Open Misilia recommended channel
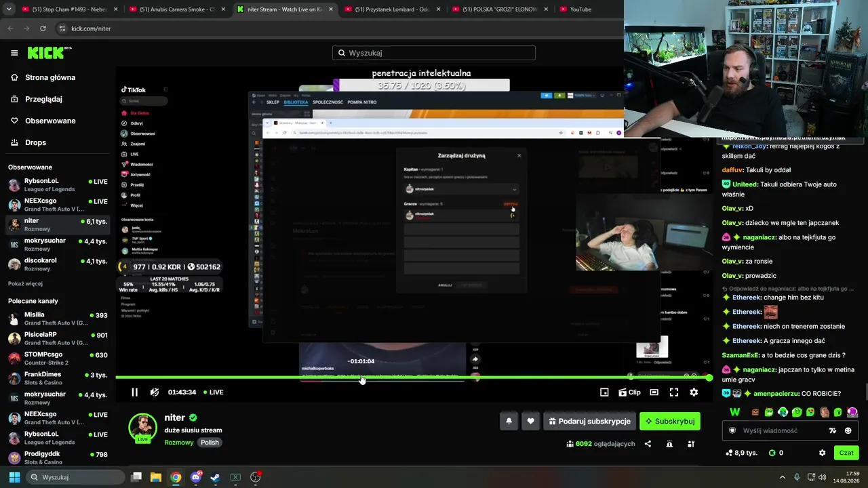Viewport: 868px width, 488px height. [58, 319]
